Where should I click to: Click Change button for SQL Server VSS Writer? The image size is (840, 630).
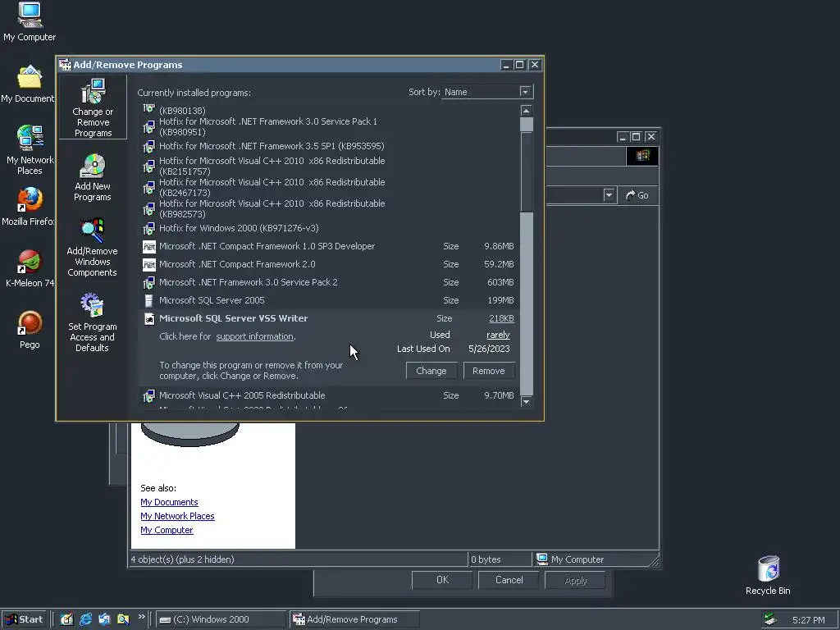pyautogui.click(x=431, y=371)
